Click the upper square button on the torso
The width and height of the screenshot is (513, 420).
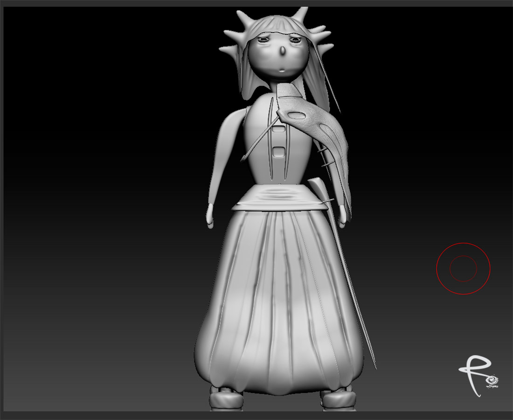click(279, 129)
